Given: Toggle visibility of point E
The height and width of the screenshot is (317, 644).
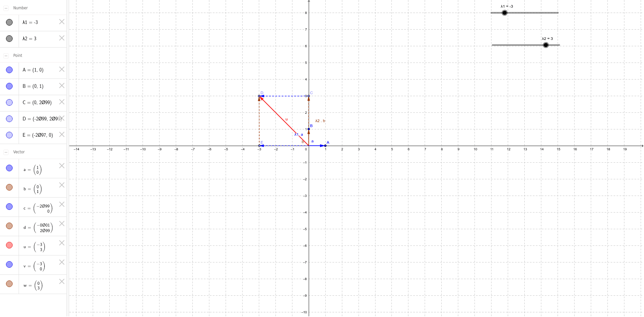Looking at the screenshot, I should [x=9, y=135].
